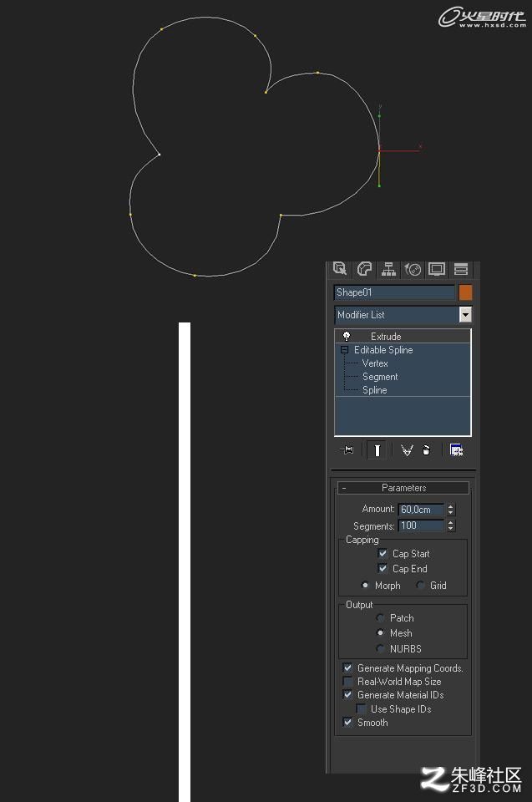Select the Segment sub-object level
Image resolution: width=532 pixels, height=802 pixels.
(x=380, y=377)
